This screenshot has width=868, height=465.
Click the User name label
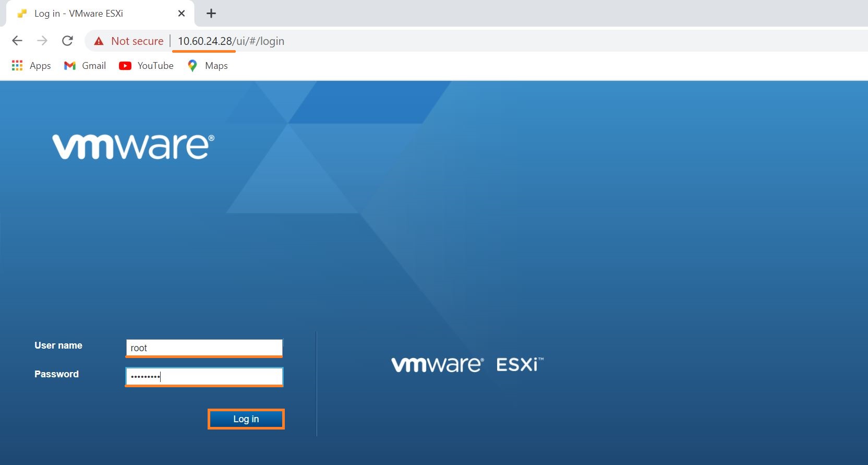(58, 345)
